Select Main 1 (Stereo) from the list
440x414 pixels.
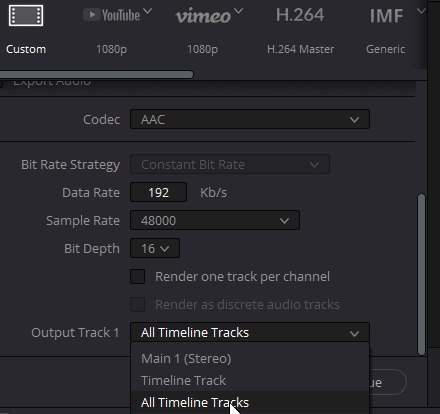click(250, 359)
